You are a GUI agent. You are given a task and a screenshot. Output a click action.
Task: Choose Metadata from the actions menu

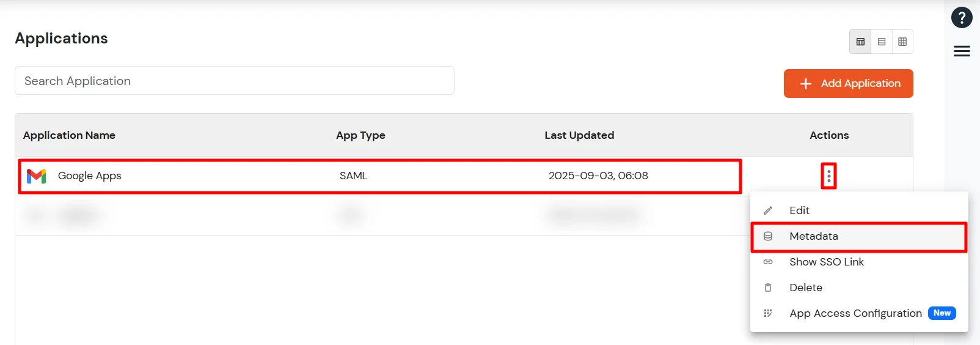pos(859,236)
